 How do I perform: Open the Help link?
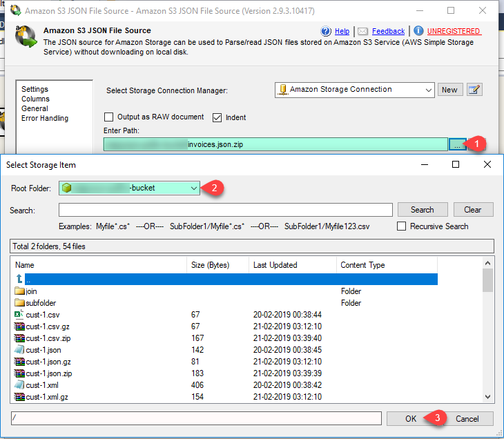click(342, 31)
